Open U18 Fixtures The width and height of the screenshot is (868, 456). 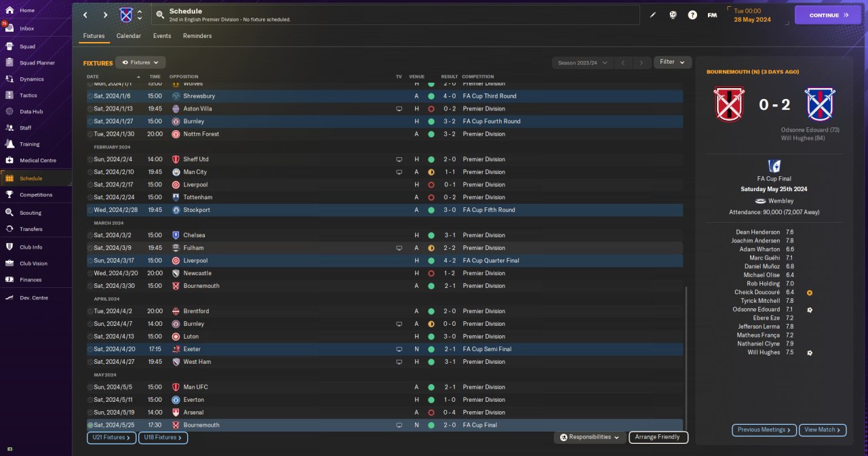(x=163, y=438)
